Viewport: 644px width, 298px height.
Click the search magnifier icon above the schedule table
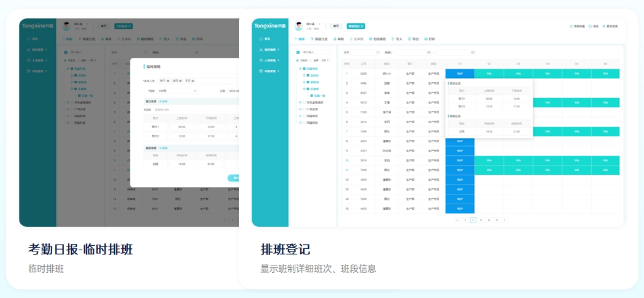point(378,53)
